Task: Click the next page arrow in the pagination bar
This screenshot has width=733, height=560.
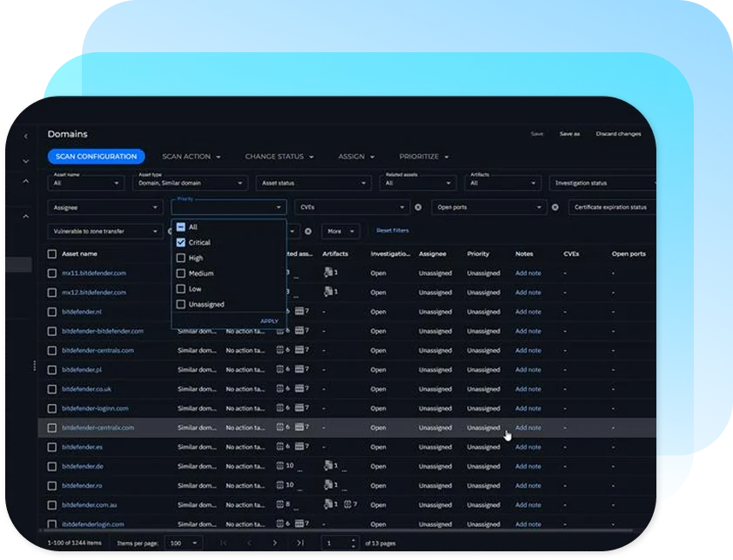Action: tap(277, 543)
